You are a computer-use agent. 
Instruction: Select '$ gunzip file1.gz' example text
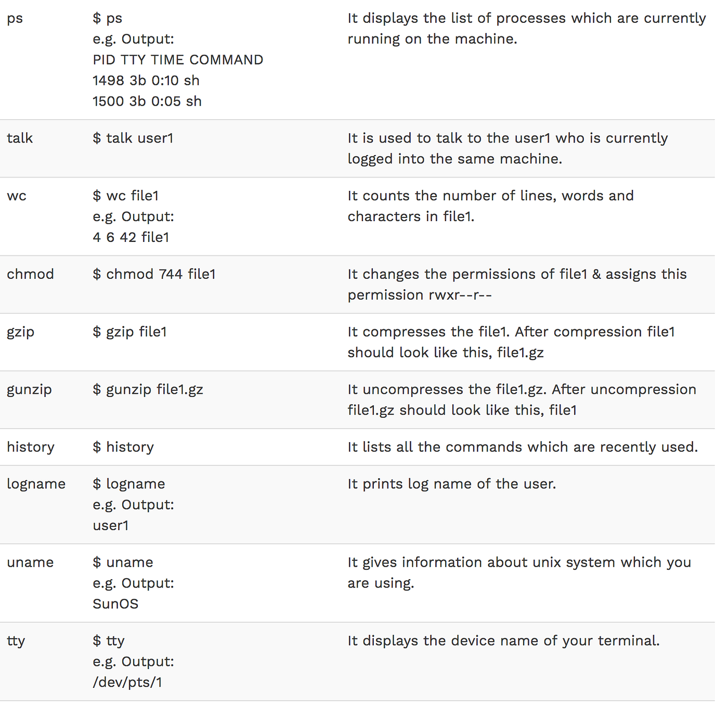coord(148,390)
